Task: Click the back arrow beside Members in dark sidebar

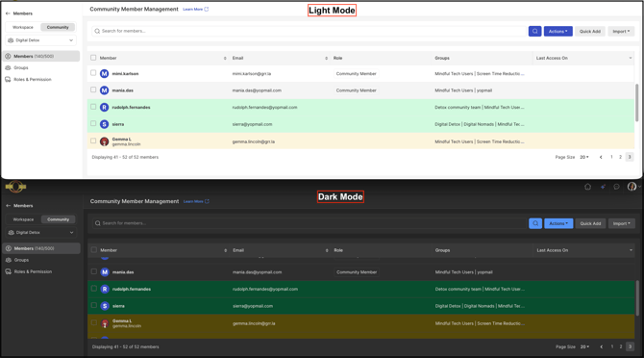Action: coord(8,206)
